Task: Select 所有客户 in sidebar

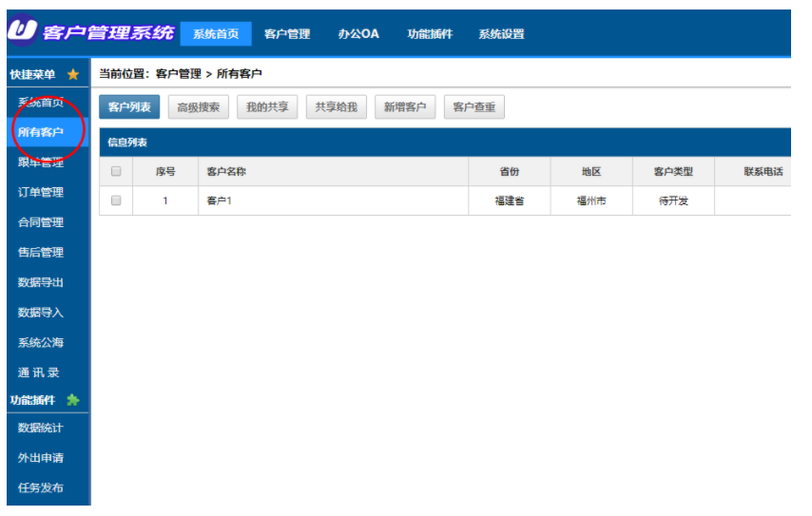Action: click(48, 132)
